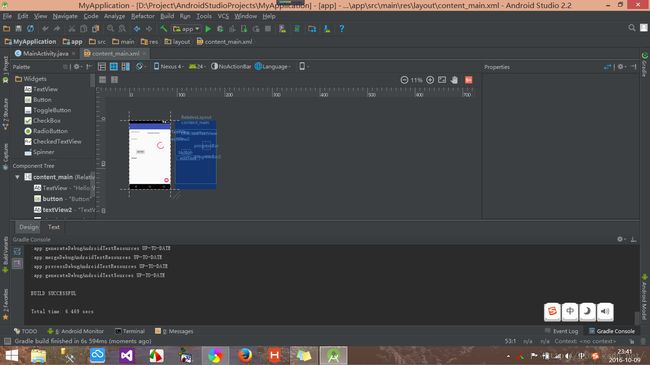
Task: Click the Stop square toolbar icon
Action: tap(268, 29)
